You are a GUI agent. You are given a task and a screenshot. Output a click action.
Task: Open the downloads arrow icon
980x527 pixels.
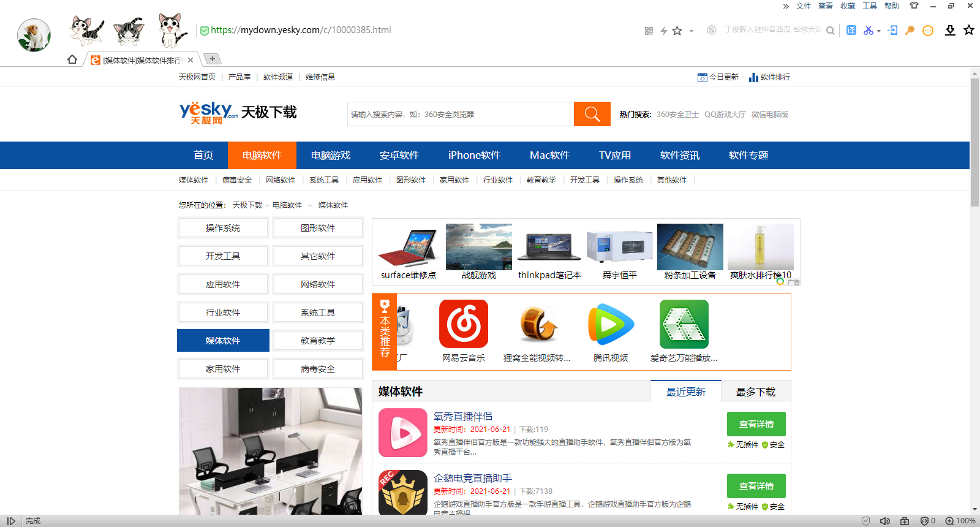(950, 30)
